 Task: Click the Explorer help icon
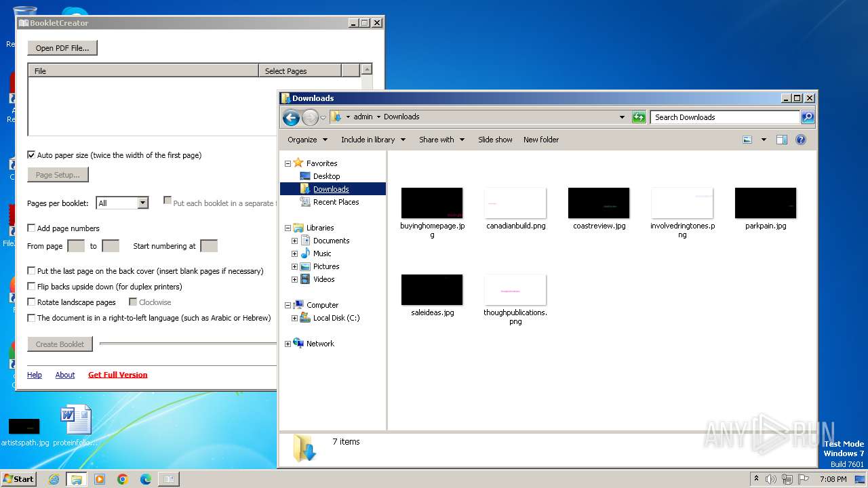point(801,140)
